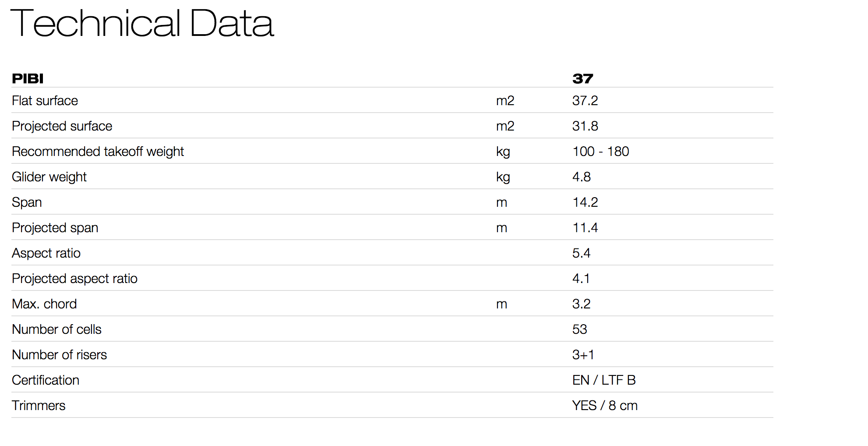Select the Glider weight row label

[49, 177]
